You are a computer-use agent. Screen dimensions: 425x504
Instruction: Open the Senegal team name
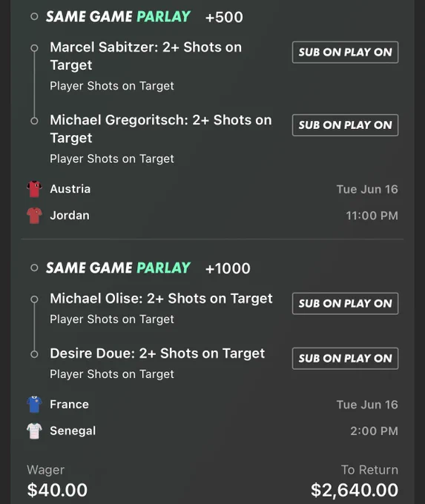click(73, 431)
